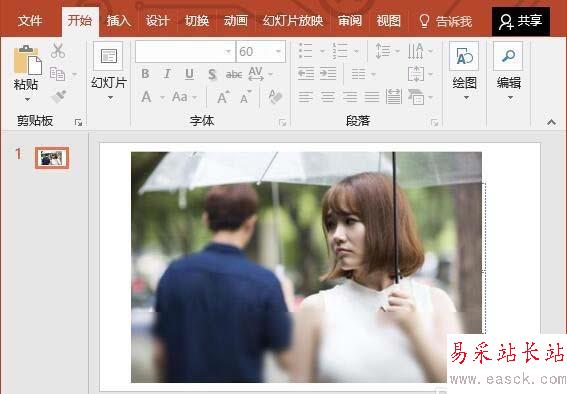Toggle bold formatting

(x=145, y=74)
